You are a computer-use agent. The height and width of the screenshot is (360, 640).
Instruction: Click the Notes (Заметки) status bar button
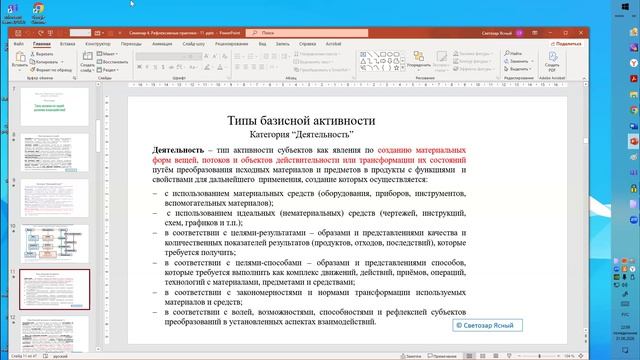click(x=411, y=356)
